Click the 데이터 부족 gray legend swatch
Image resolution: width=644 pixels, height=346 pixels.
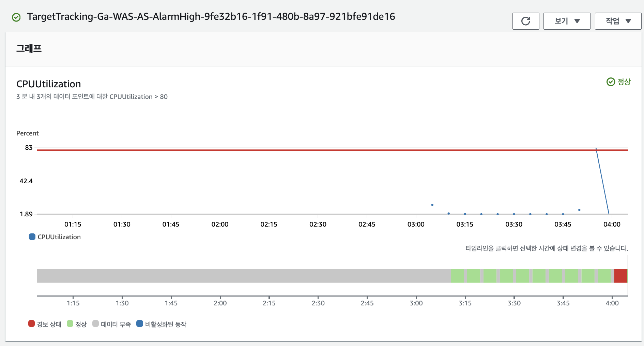95,323
